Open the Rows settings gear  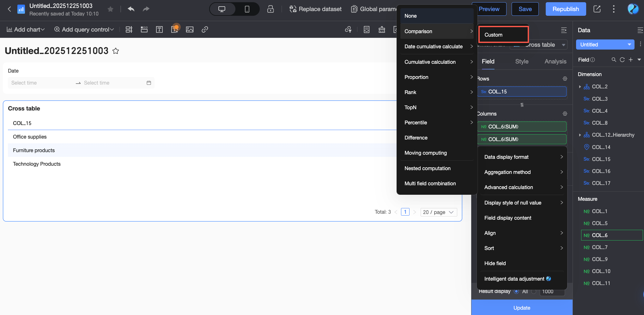tap(565, 79)
